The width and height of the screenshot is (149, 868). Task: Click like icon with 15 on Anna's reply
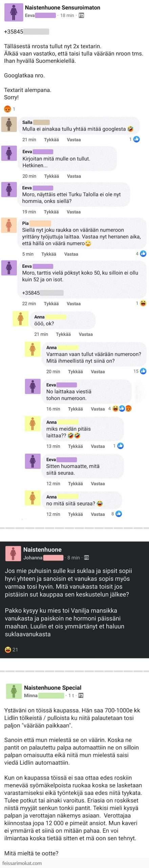[143, 371]
